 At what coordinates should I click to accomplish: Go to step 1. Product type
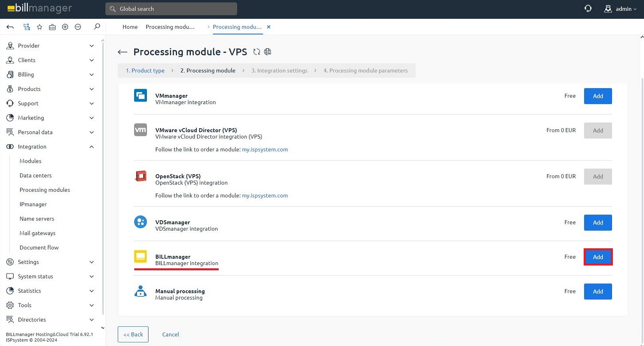point(145,70)
